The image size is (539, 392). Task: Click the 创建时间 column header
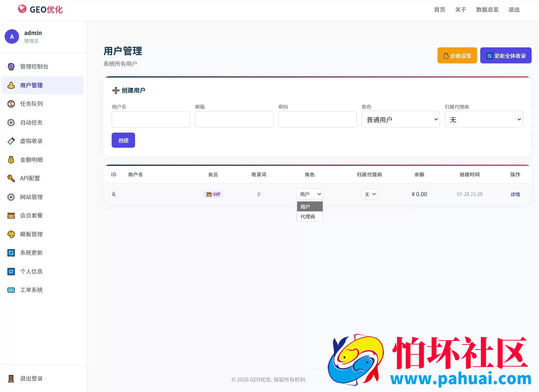(469, 174)
